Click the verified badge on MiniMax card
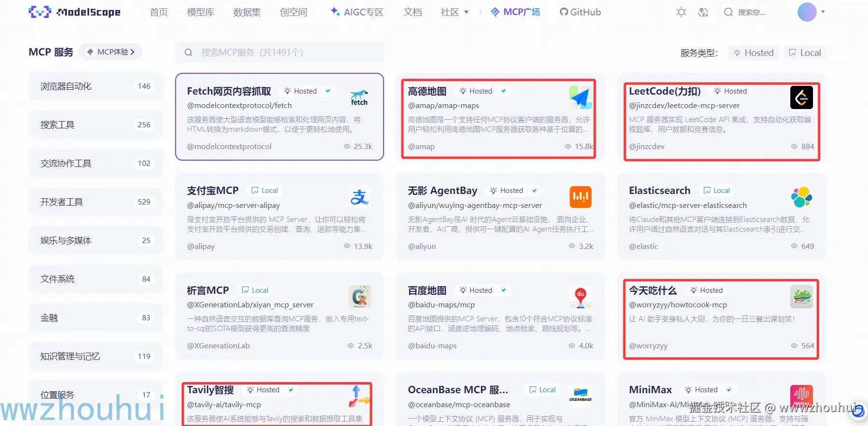This screenshot has width=868, height=426. point(729,390)
